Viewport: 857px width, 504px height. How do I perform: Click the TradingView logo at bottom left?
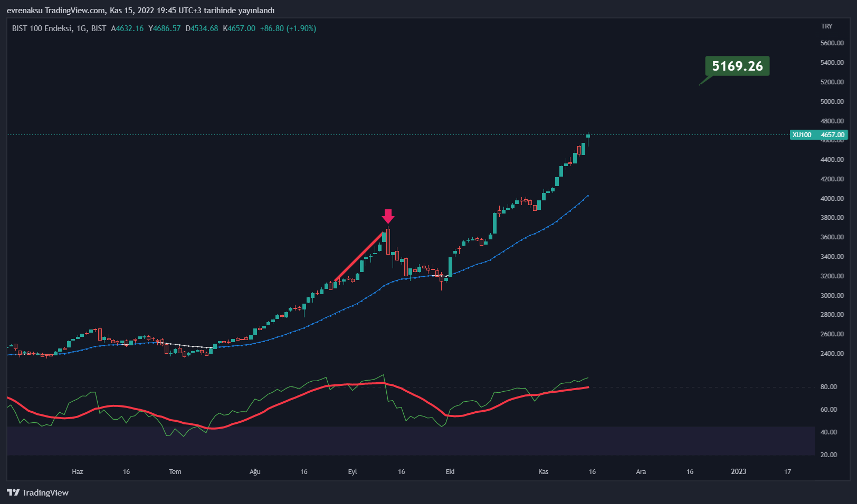coord(37,492)
